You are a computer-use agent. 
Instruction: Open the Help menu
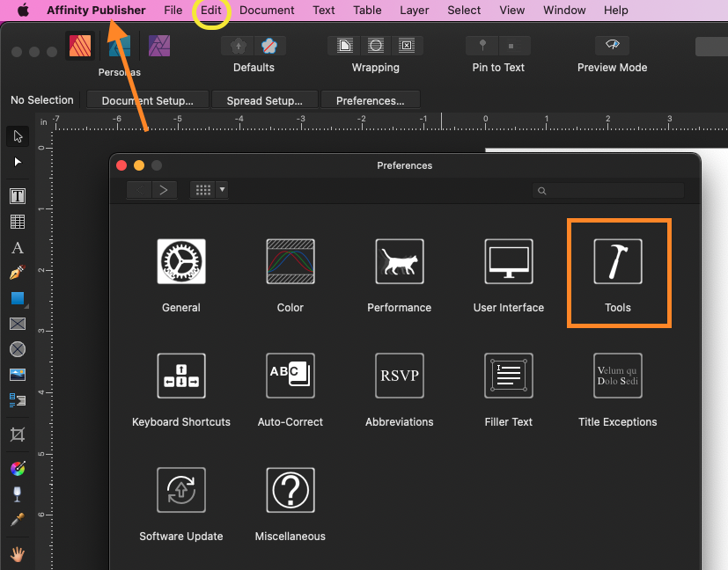(x=616, y=11)
